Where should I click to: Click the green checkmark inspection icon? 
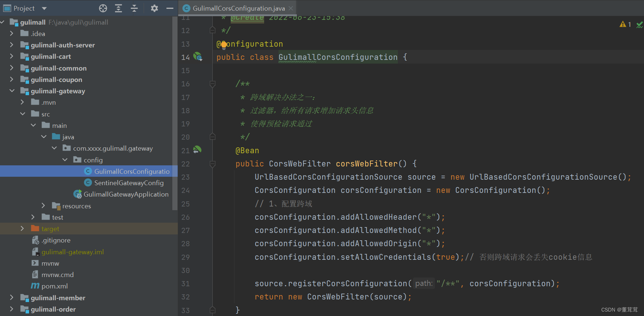pyautogui.click(x=640, y=25)
